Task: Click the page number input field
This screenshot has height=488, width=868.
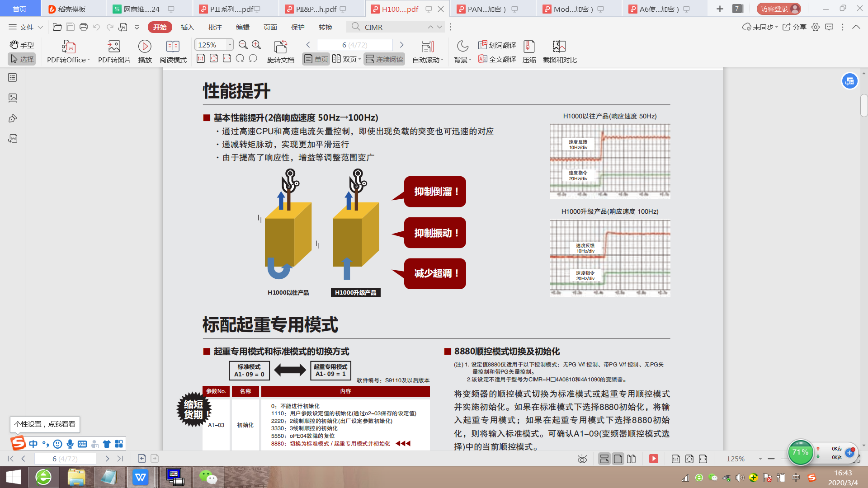Action: (354, 45)
